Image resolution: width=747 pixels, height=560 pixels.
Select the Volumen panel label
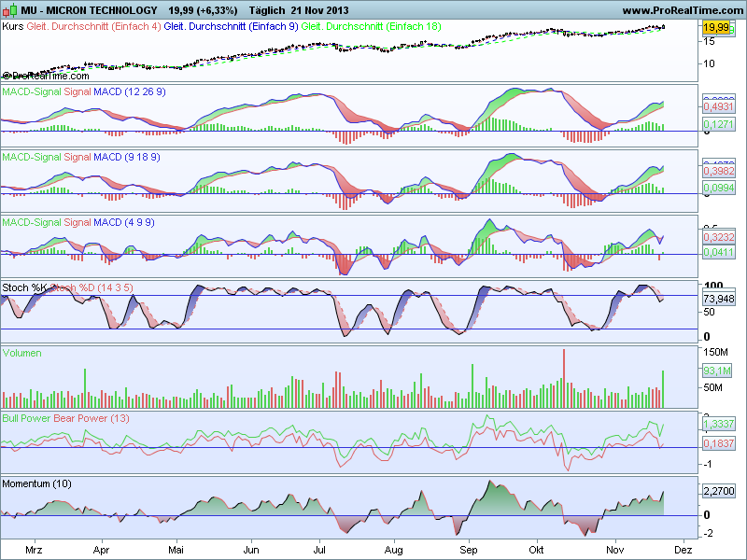click(21, 353)
